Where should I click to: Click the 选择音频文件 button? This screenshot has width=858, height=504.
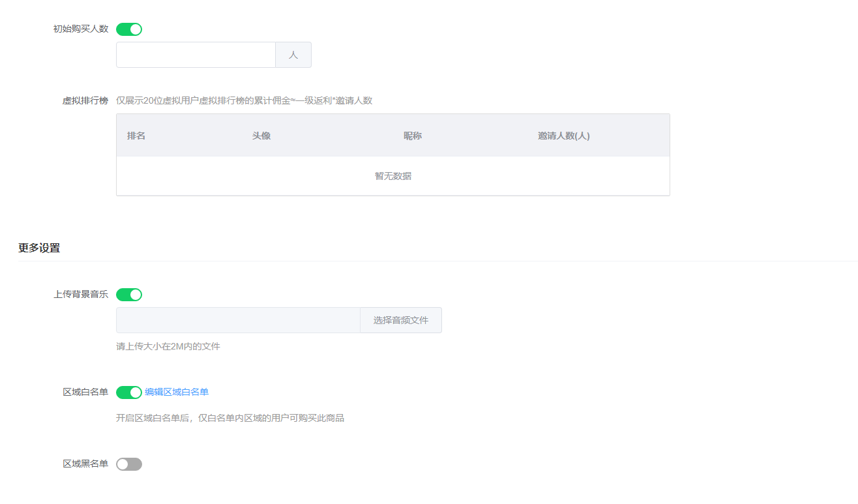(400, 319)
